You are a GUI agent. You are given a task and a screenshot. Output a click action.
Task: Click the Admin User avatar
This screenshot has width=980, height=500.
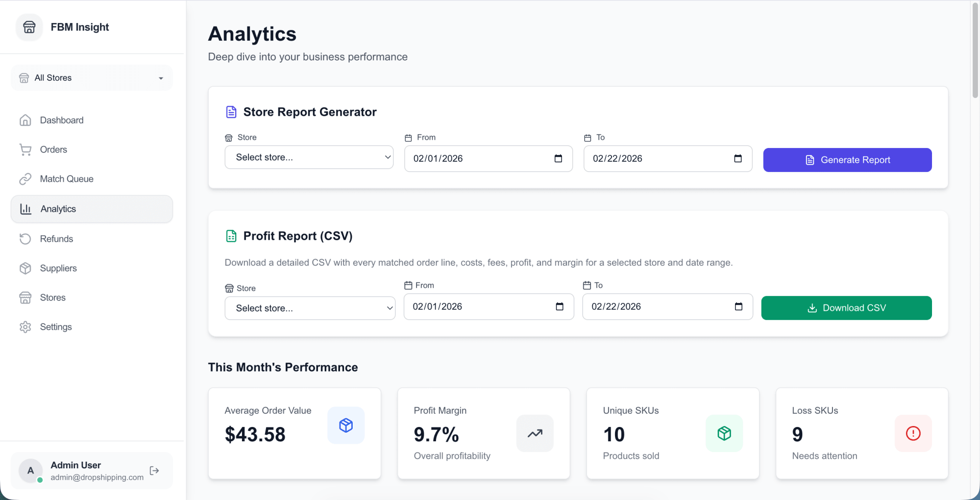click(31, 470)
